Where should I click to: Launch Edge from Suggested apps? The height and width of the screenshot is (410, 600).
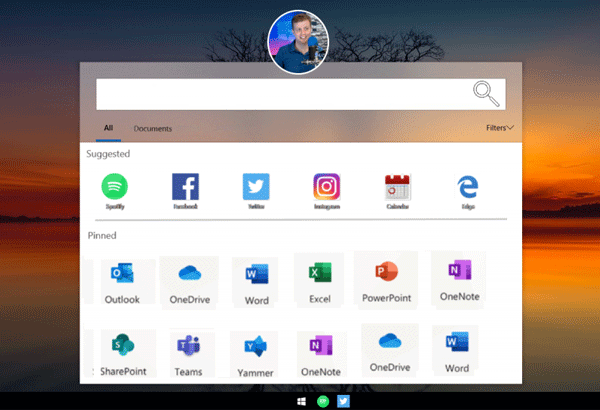[468, 191]
